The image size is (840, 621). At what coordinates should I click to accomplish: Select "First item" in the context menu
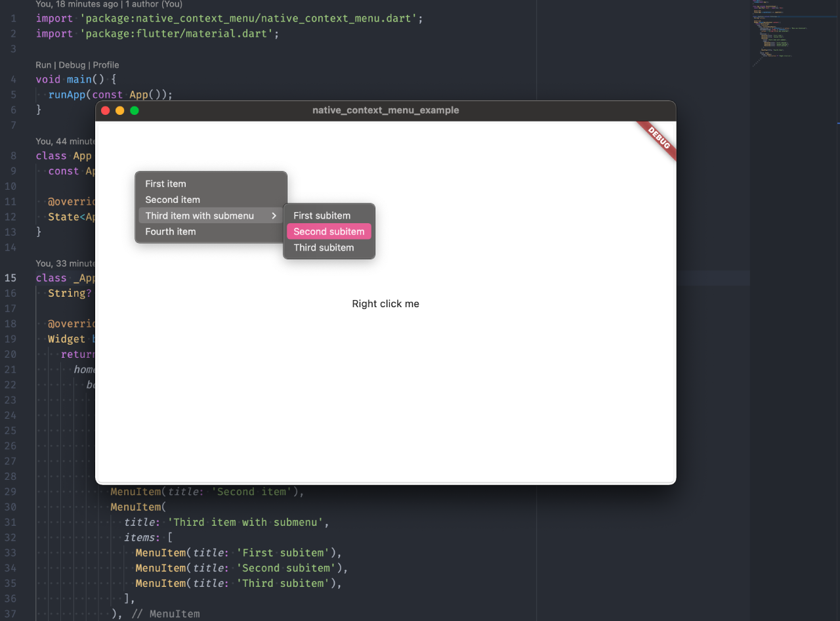165,184
